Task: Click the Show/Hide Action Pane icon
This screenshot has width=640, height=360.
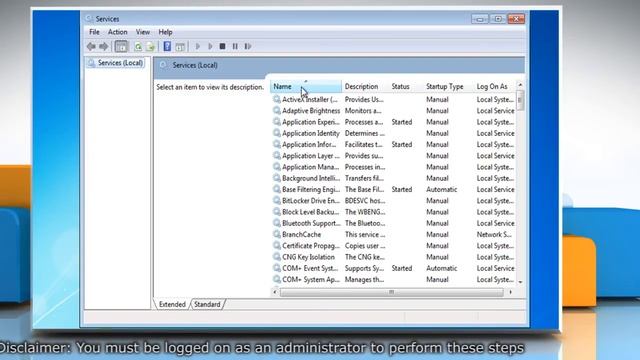Action: tap(180, 47)
